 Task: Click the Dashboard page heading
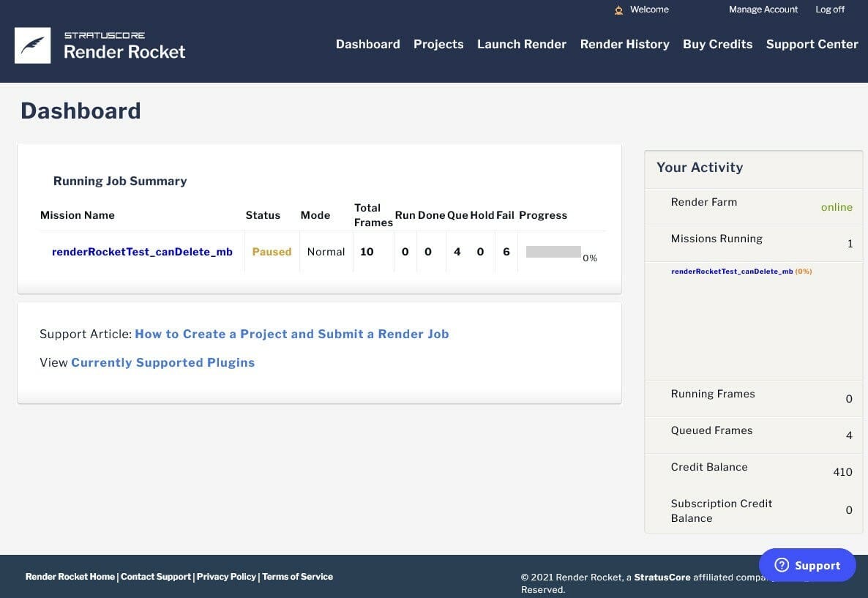[x=81, y=111]
